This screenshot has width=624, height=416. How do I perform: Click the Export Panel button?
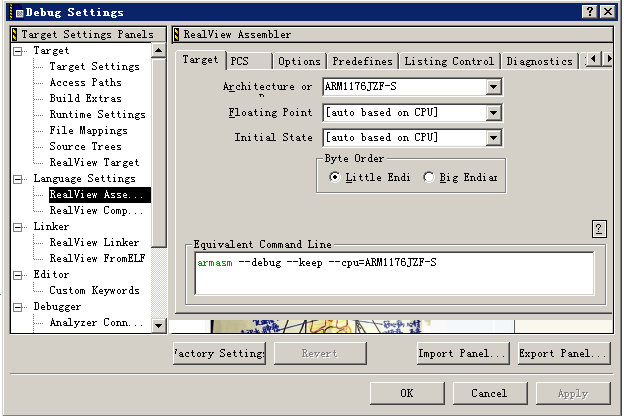(x=564, y=353)
